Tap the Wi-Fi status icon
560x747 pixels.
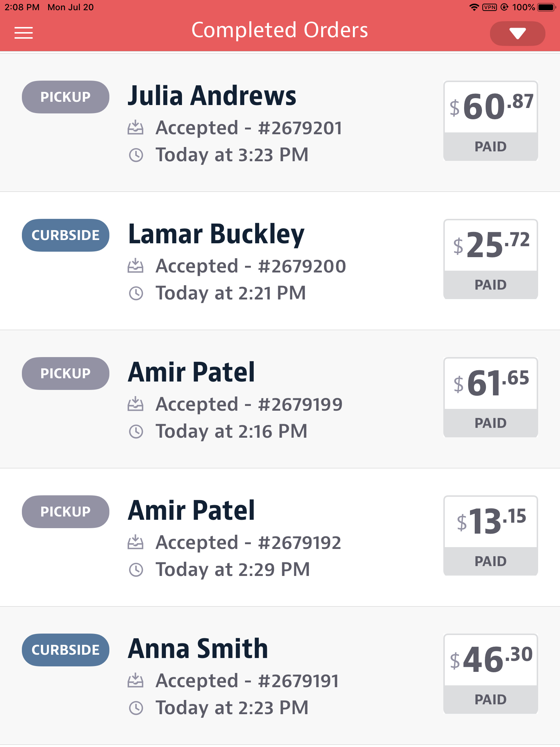tap(474, 7)
